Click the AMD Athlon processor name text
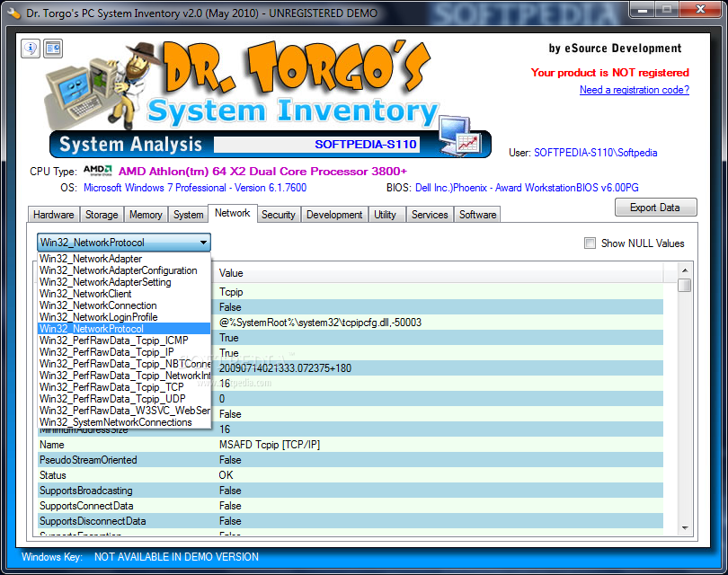 262,172
